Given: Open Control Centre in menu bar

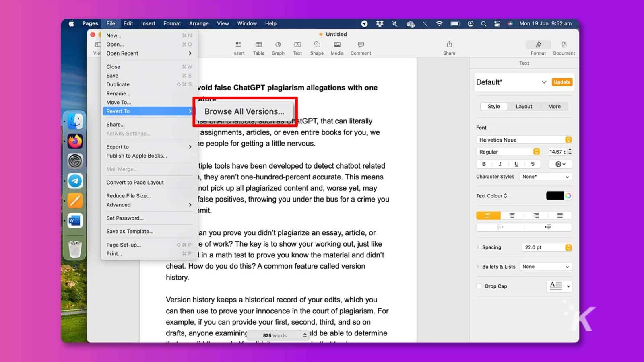Looking at the screenshot, I should (497, 24).
